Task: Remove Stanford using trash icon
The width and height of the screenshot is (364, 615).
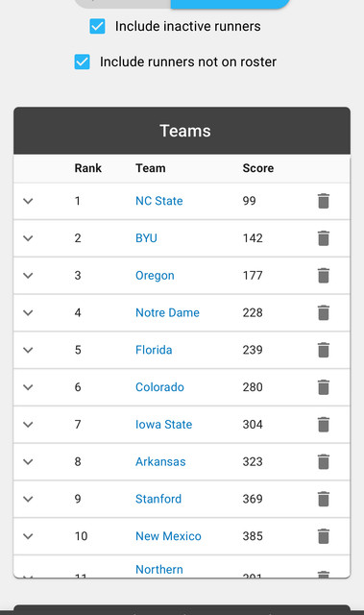Action: 324,499
